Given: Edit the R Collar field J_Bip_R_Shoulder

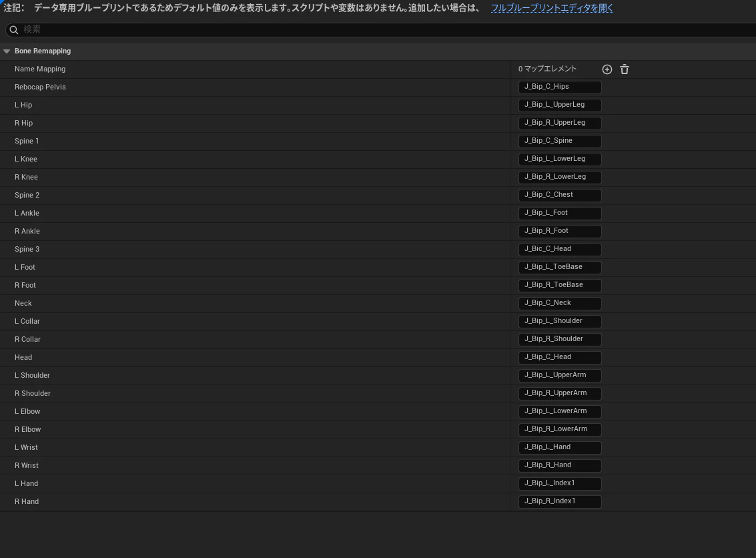Looking at the screenshot, I should 560,339.
